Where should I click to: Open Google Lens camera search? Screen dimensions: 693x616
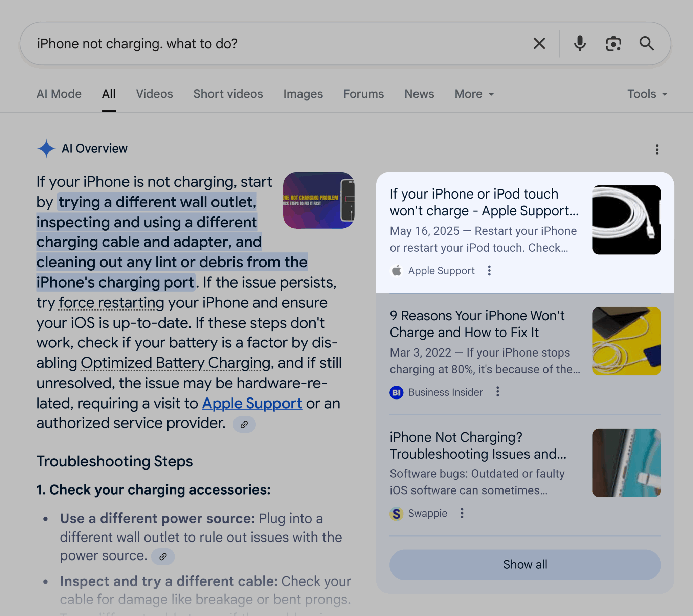[613, 43]
